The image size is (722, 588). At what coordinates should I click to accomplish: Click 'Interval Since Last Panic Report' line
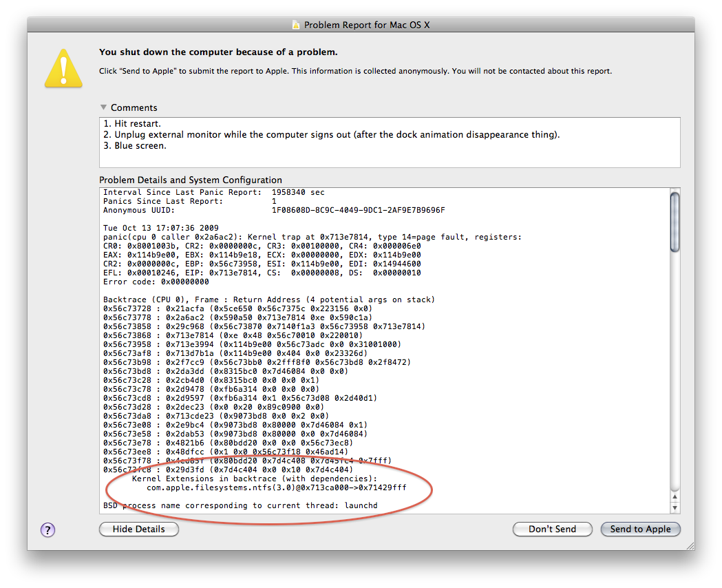click(213, 192)
